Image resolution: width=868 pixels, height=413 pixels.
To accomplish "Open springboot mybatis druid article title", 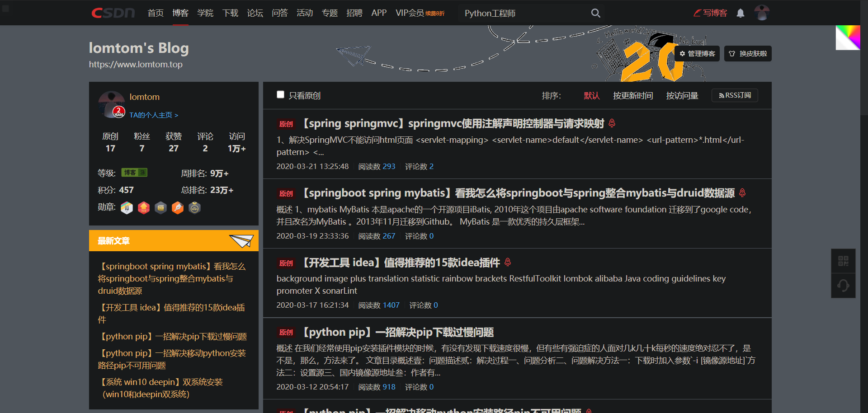I will point(518,193).
